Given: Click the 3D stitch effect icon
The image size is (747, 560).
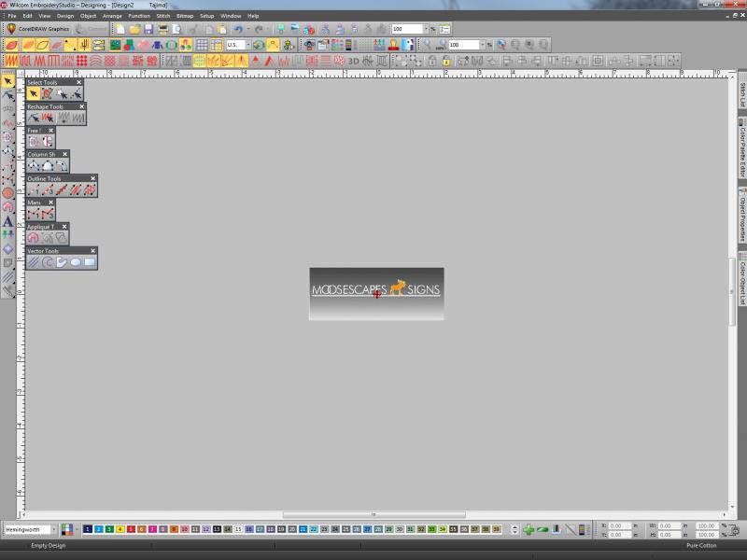Looking at the screenshot, I should (x=354, y=61).
